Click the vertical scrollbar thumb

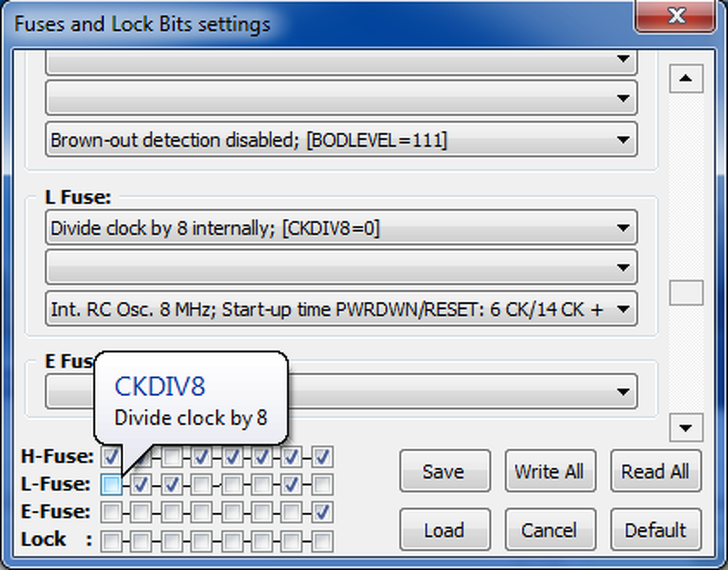(686, 293)
